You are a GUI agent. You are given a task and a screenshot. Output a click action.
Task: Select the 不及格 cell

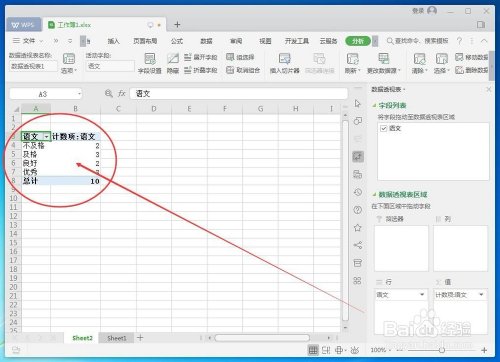point(36,145)
